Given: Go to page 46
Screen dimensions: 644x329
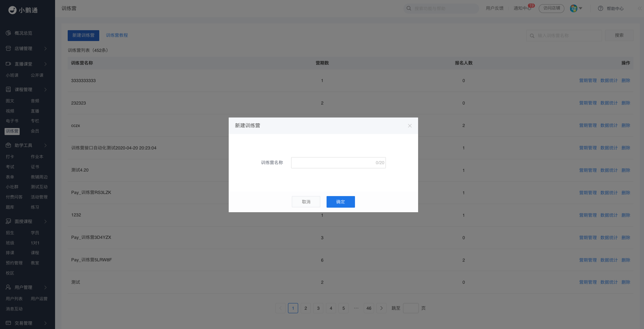Looking at the screenshot, I should click(369, 308).
